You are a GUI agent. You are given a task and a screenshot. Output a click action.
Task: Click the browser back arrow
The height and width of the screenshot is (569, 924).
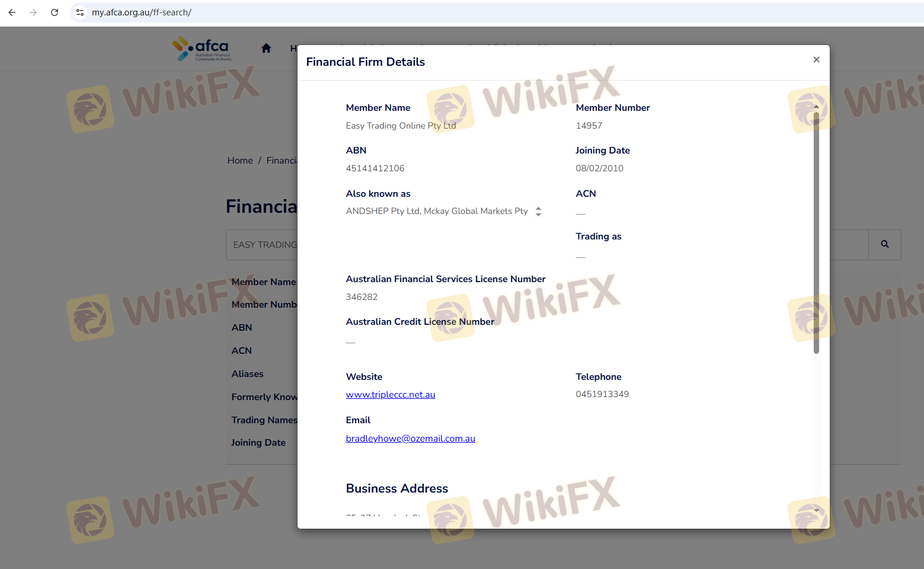coord(12,12)
